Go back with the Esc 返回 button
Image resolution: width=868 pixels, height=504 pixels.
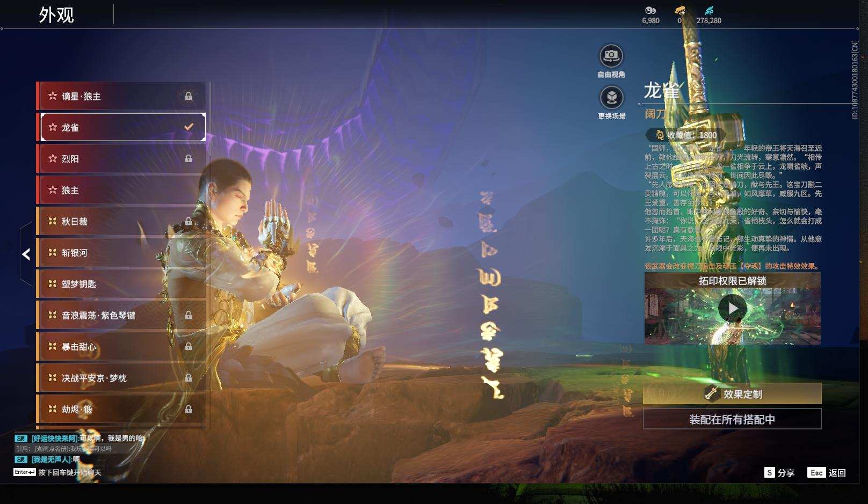pyautogui.click(x=827, y=472)
